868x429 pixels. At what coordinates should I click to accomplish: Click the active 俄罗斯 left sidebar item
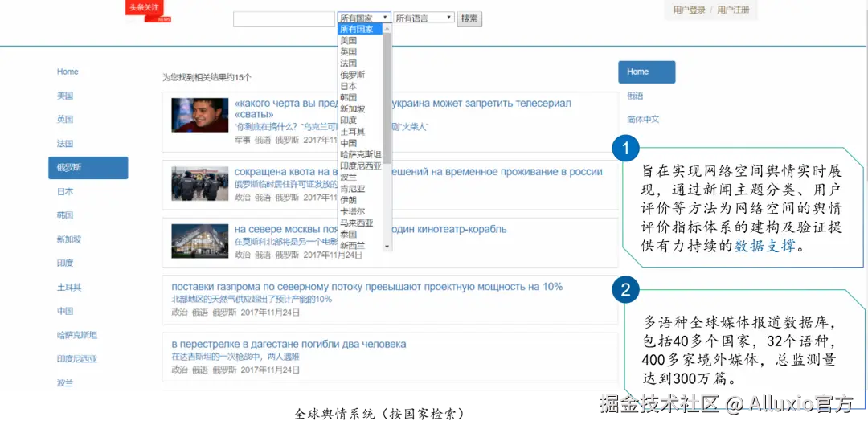tap(88, 168)
